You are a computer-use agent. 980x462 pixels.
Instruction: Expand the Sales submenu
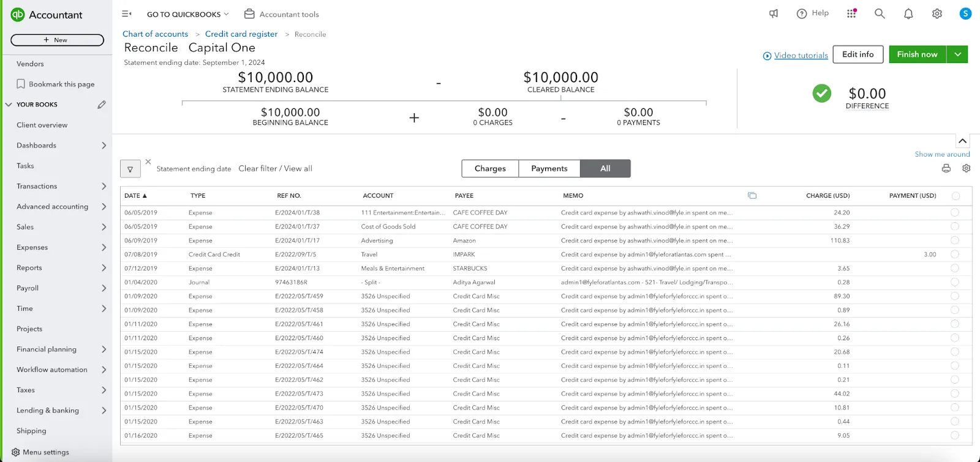pos(104,227)
